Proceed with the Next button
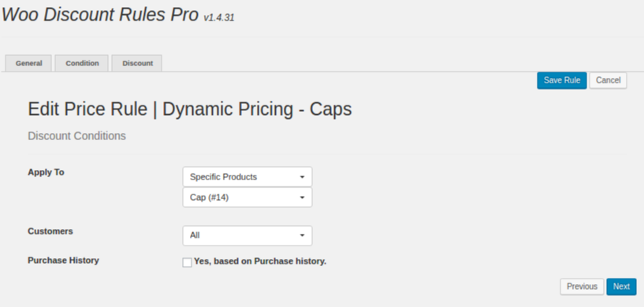Viewport: 644px width, 307px height. point(621,287)
